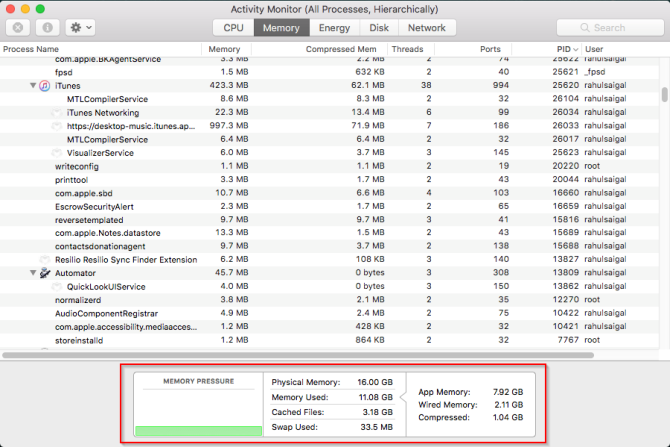Click the Automator robot icon
This screenshot has height=447, width=670.
(45, 273)
